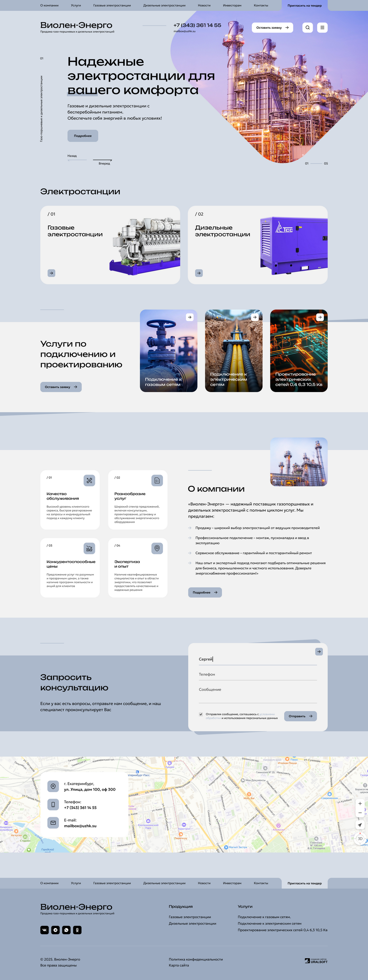Toggle the personal data consent checkbox
Screen dimensions: 368x980
tap(201, 714)
